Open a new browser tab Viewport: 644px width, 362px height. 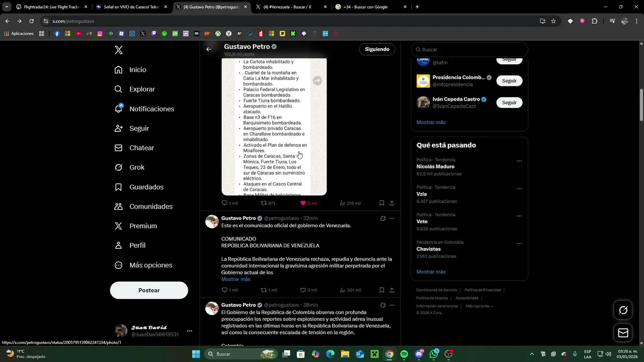[417, 7]
